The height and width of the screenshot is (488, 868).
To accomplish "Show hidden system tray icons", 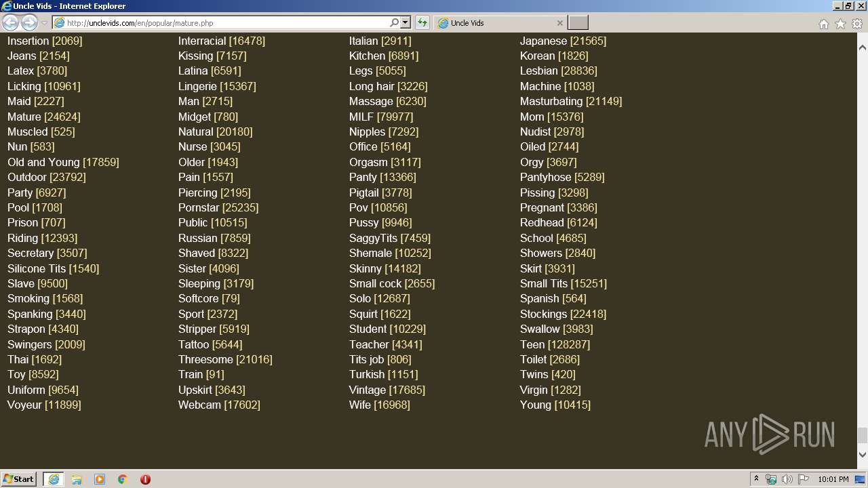I will (756, 479).
